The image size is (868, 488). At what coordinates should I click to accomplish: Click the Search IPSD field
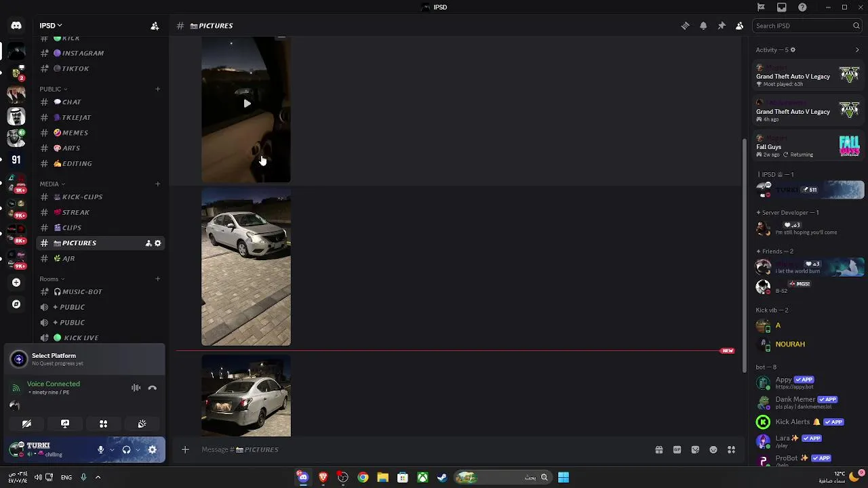click(808, 26)
